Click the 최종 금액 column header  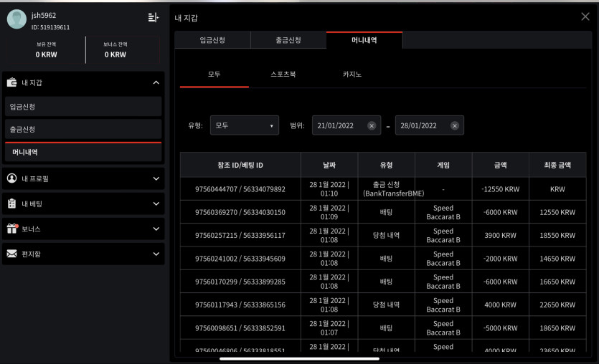coord(557,165)
